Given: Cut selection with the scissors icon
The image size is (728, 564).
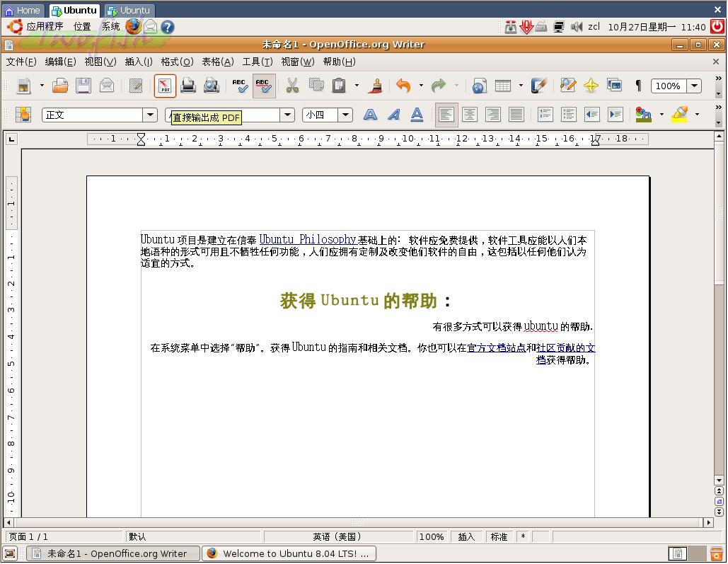Looking at the screenshot, I should [x=292, y=86].
